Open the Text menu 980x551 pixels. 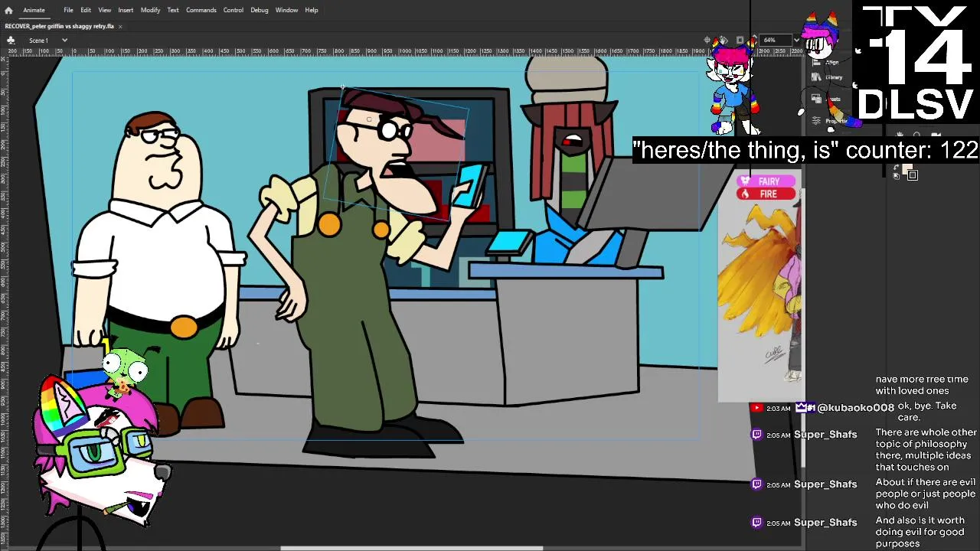point(173,10)
